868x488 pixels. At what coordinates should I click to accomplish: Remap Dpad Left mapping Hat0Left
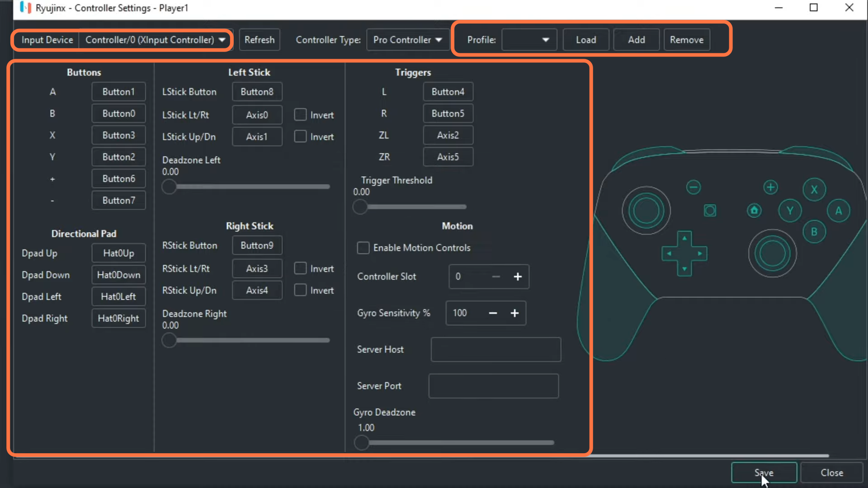click(x=118, y=296)
